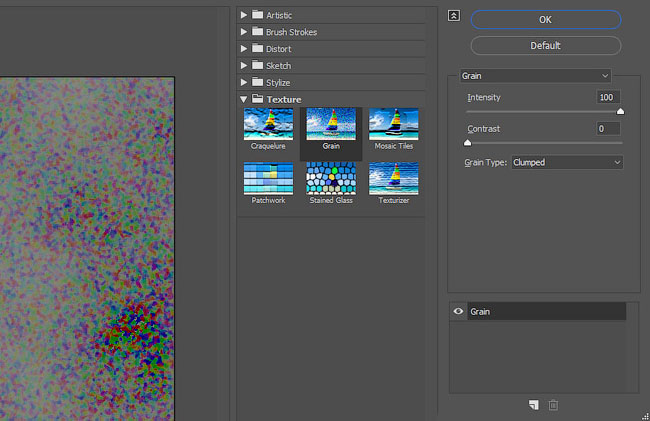Collapse the Texture filter category
650x421 pixels.
tap(244, 99)
